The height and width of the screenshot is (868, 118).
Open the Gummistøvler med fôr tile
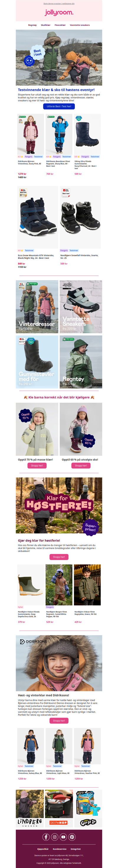coord(37,362)
